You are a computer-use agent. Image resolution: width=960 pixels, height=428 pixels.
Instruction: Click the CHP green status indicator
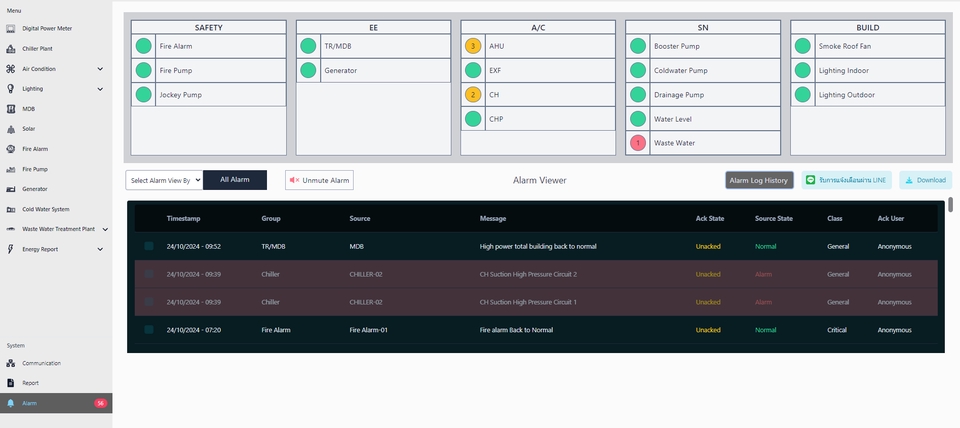[473, 119]
